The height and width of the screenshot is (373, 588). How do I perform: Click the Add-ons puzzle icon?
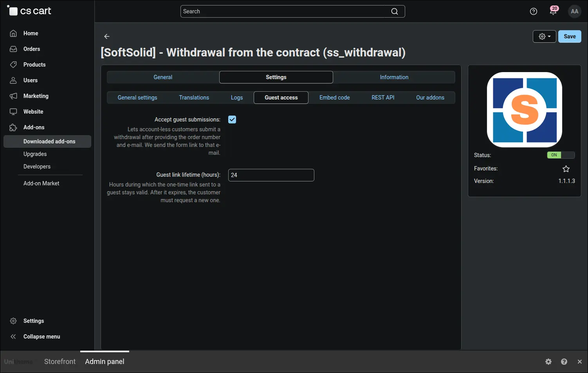point(13,127)
